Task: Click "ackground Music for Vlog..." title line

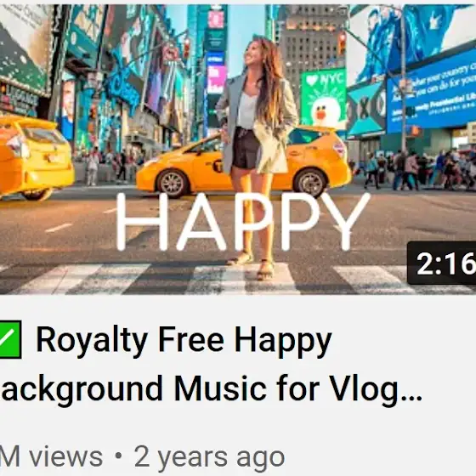Action: click(x=212, y=388)
